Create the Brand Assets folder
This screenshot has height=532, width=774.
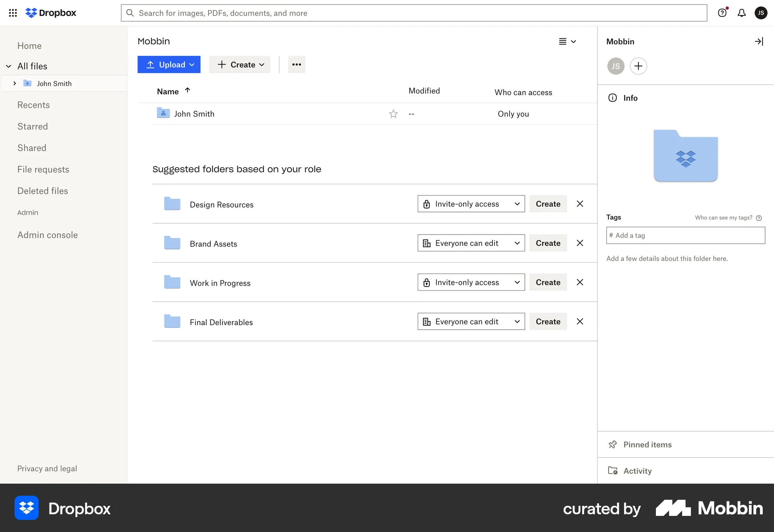click(x=548, y=243)
